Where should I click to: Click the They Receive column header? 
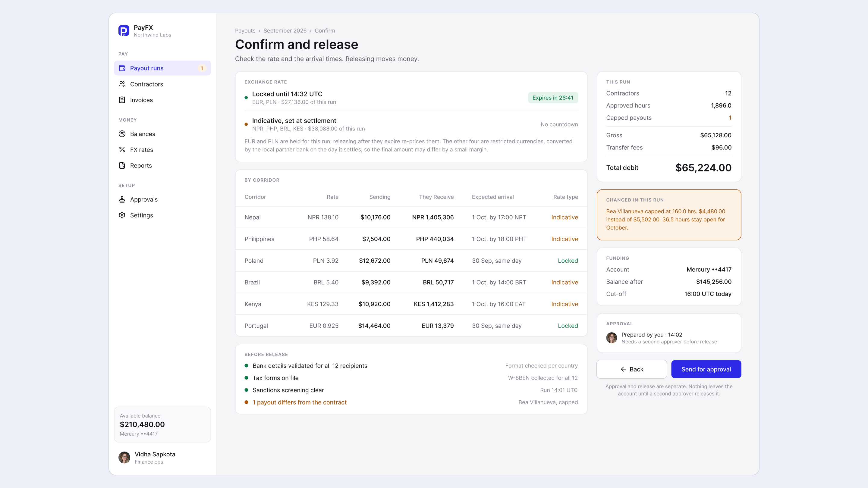point(436,197)
